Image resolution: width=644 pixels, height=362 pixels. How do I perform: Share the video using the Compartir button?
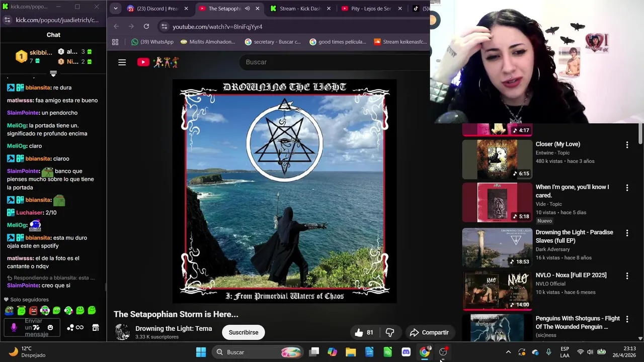(429, 332)
